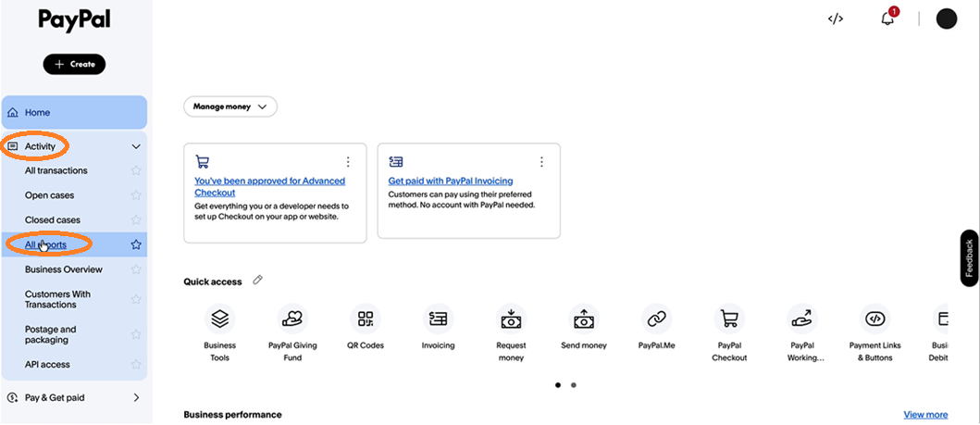Open Business Overview menu item
Screen dimensions: 980x425
point(64,269)
